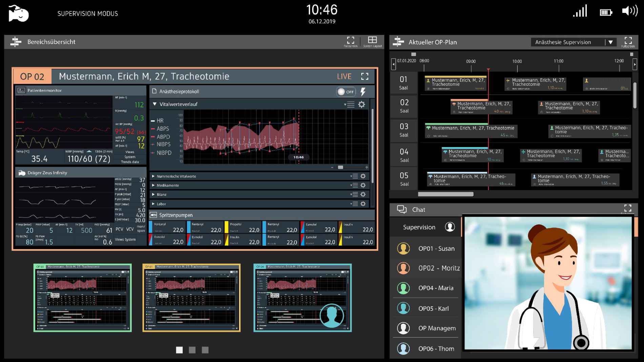Expand the OP 02 live view fullscreen

365,77
